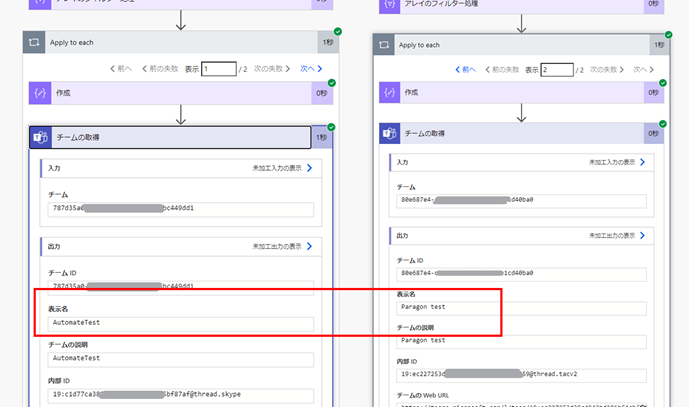Expand right 作成 action card
Viewport: 689px width, 407px height.
(522, 92)
